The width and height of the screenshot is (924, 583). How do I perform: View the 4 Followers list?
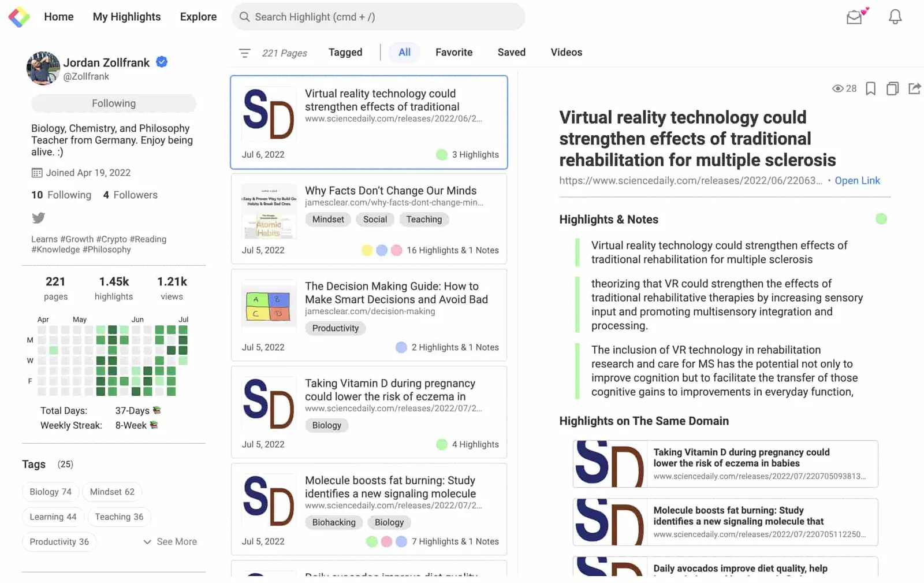[x=131, y=195]
